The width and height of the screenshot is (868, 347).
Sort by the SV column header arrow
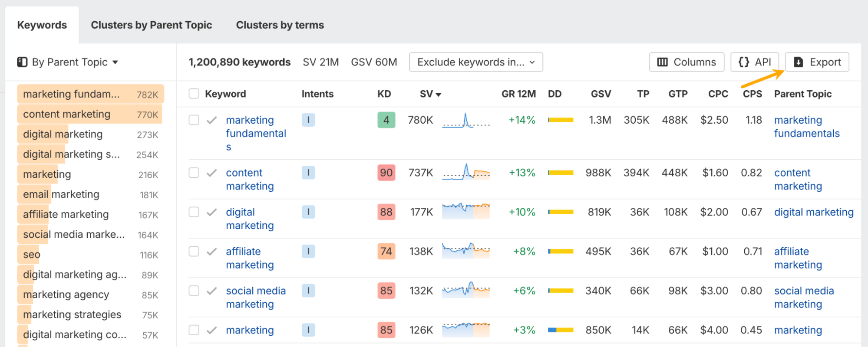point(439,95)
